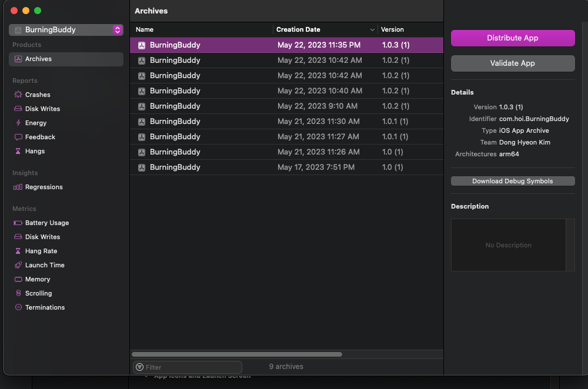The height and width of the screenshot is (389, 588).
Task: Click Download Debug Symbols button
Action: (x=513, y=181)
